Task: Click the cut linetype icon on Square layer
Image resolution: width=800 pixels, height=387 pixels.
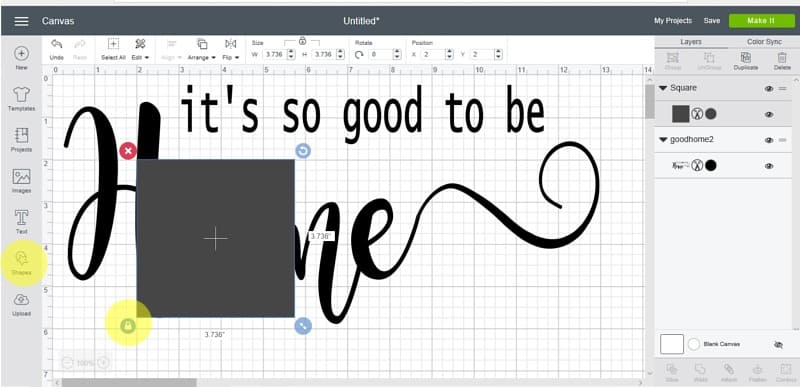Action: coord(697,114)
